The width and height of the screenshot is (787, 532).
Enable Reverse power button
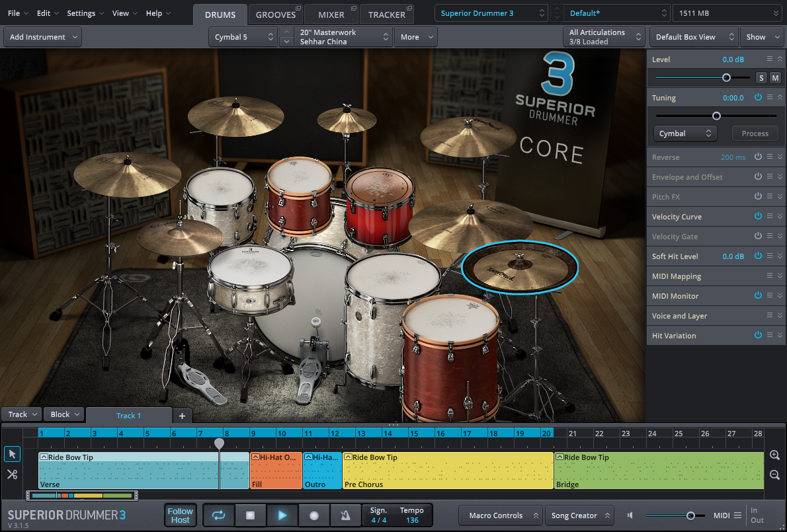click(x=758, y=157)
